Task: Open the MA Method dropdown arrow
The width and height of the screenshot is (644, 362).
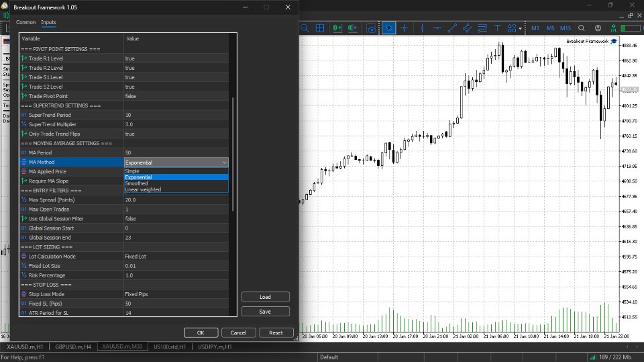Action: point(224,163)
